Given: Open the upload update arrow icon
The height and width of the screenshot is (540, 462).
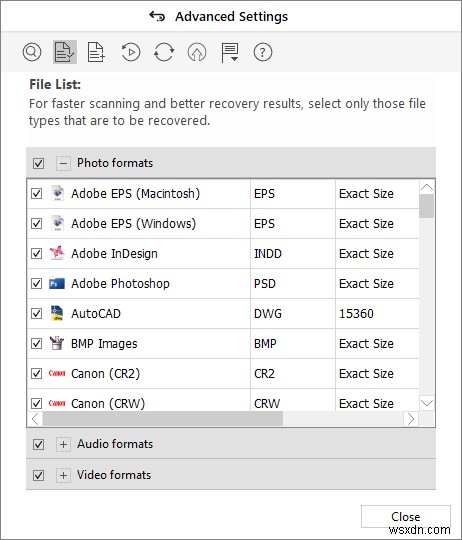Looking at the screenshot, I should coord(197,52).
